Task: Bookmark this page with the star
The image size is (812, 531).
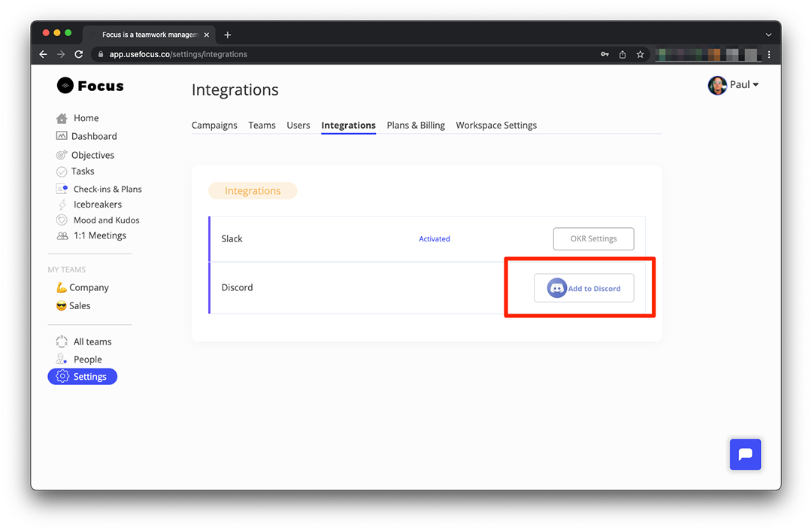Action: click(640, 54)
